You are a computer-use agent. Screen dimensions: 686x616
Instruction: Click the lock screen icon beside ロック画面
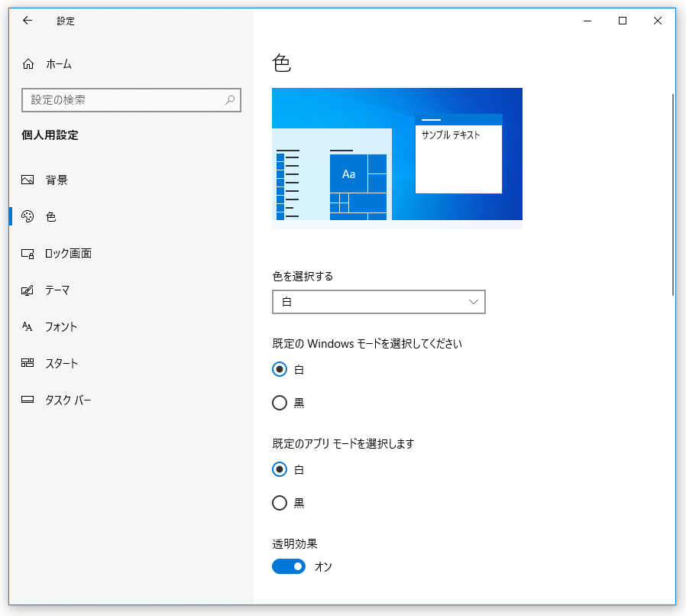tap(28, 254)
